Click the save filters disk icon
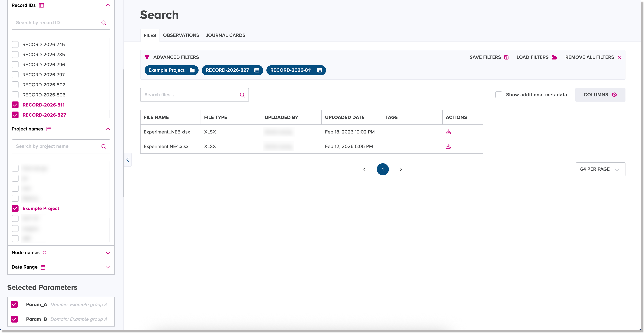This screenshot has width=644, height=333. click(506, 57)
